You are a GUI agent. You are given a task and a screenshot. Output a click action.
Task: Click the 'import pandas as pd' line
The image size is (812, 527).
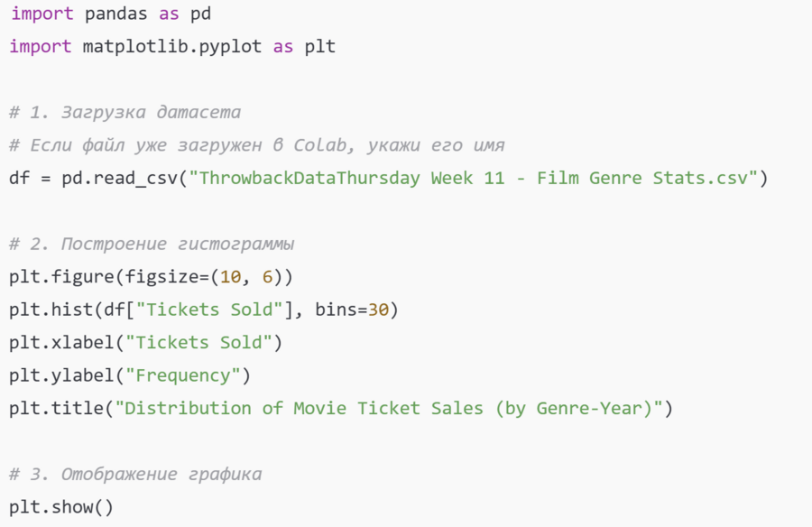tap(111, 15)
